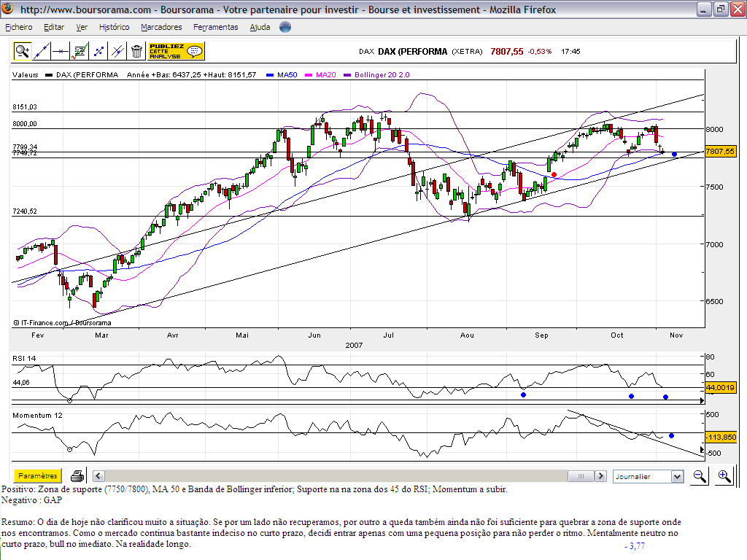The width and height of the screenshot is (747, 560).
Task: Click the 8151,03 level label
Action: pos(24,107)
